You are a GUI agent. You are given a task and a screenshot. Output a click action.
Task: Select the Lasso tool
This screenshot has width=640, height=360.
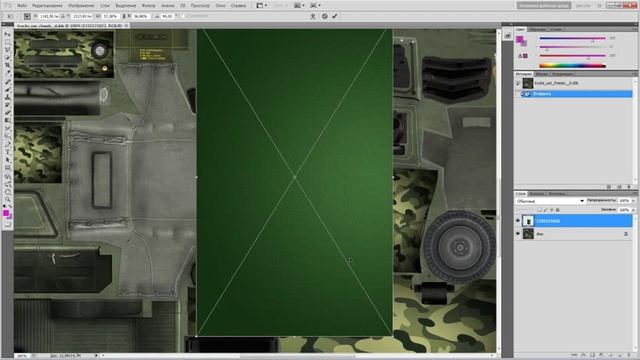click(x=7, y=50)
